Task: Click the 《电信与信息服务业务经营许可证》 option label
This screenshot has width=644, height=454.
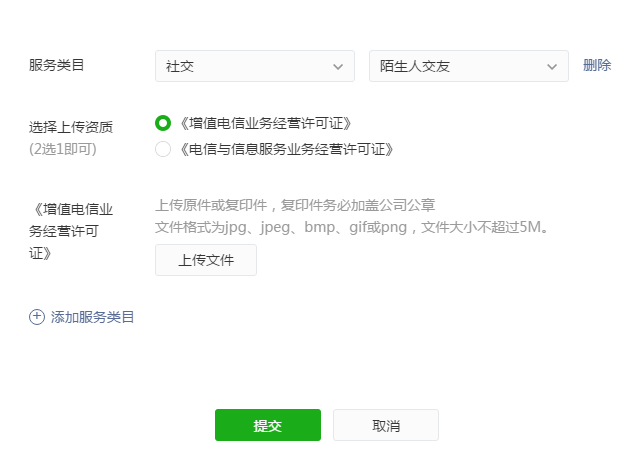Action: (287, 149)
